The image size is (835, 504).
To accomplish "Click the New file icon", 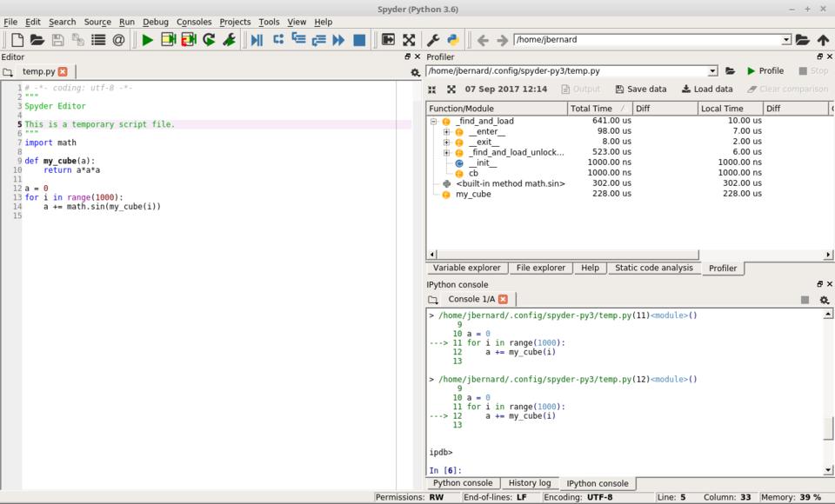I will point(17,40).
